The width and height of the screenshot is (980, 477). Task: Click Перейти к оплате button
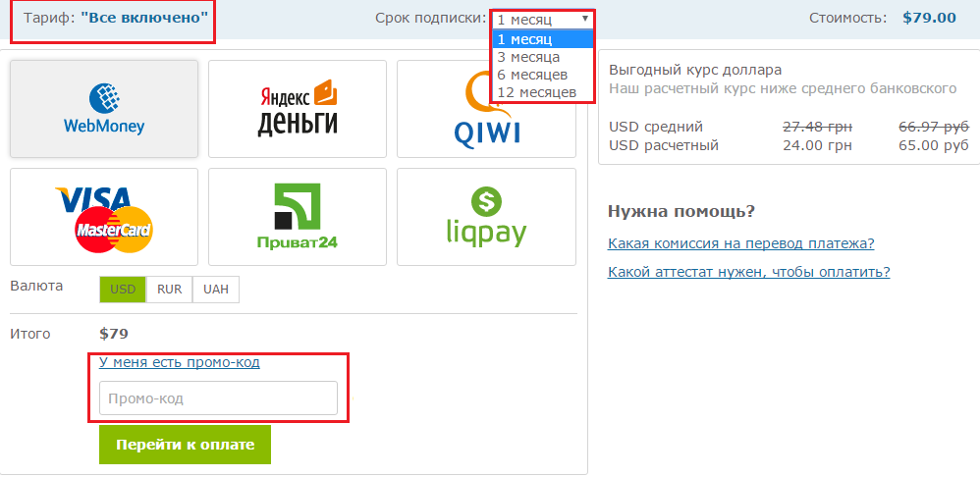185,445
